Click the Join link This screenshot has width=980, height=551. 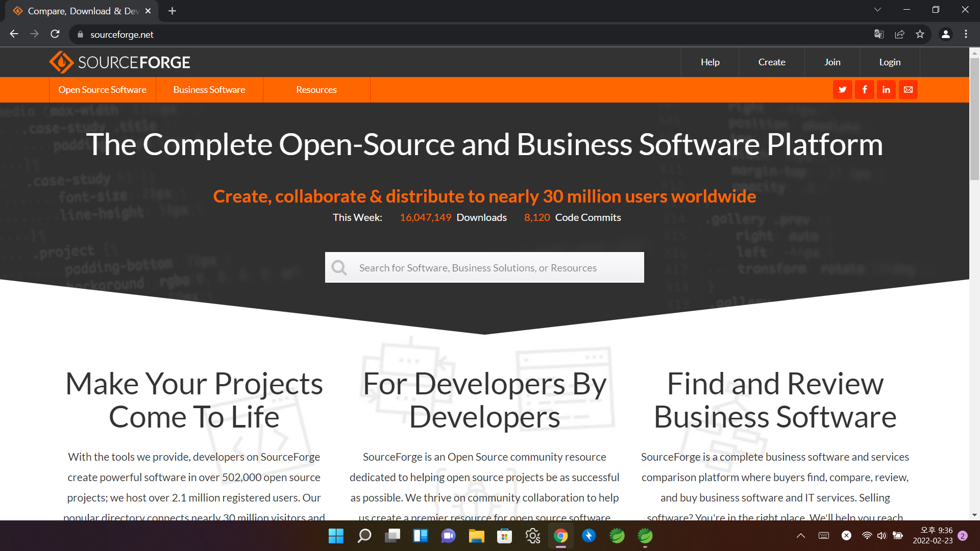[x=832, y=62]
